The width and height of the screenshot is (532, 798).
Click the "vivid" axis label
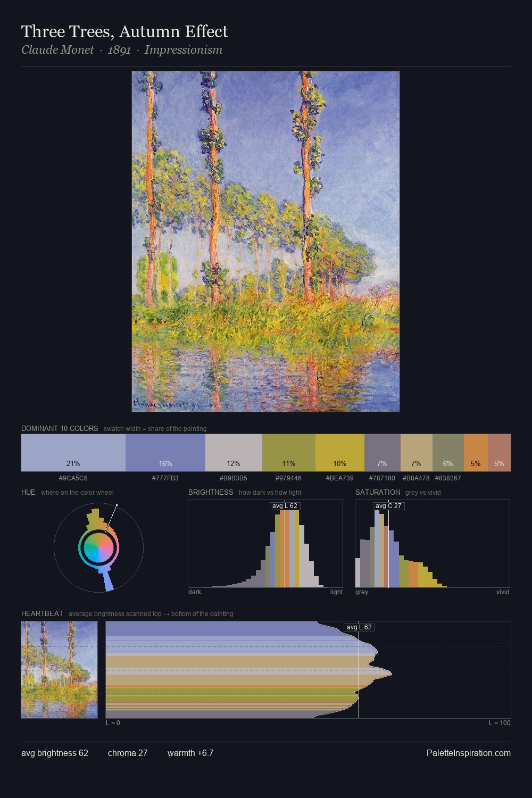click(x=503, y=592)
